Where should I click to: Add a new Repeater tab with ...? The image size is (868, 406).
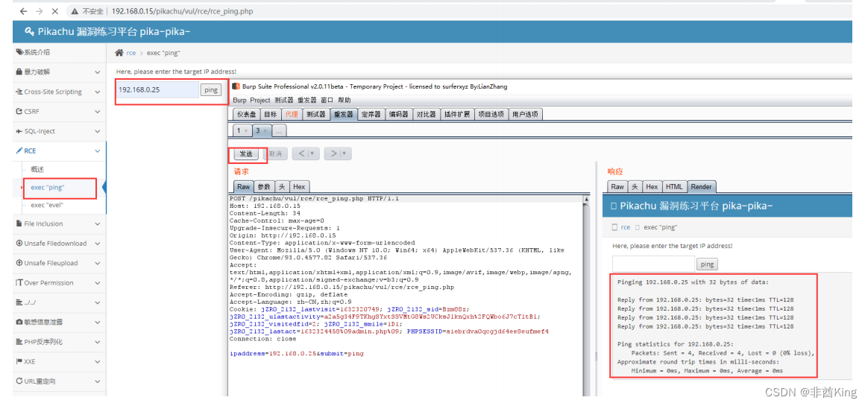coord(278,131)
